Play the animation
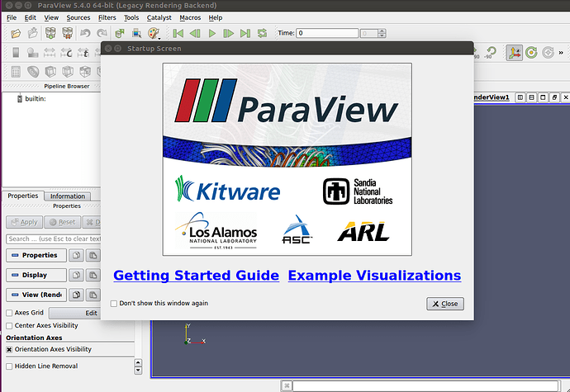This screenshot has height=392, width=570. click(212, 34)
